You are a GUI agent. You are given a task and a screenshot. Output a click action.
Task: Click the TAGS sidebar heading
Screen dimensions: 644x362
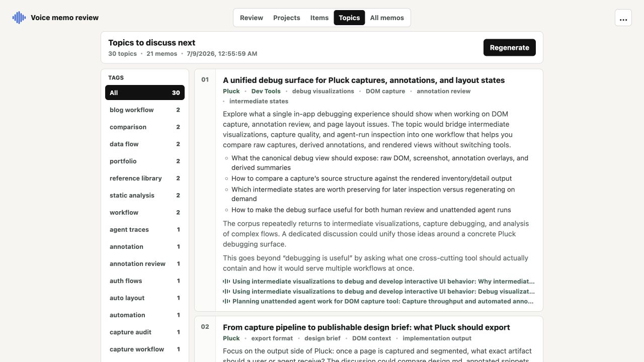[x=116, y=78]
